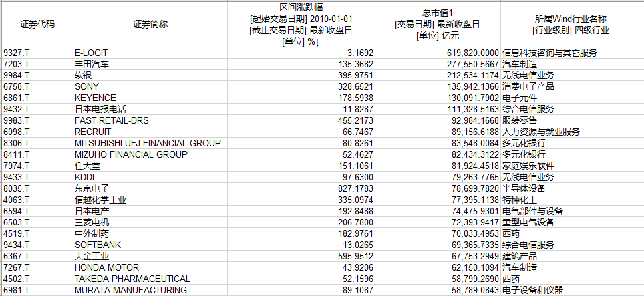
Task: Click the HONDA MOTOR cell
Action: click(x=150, y=267)
